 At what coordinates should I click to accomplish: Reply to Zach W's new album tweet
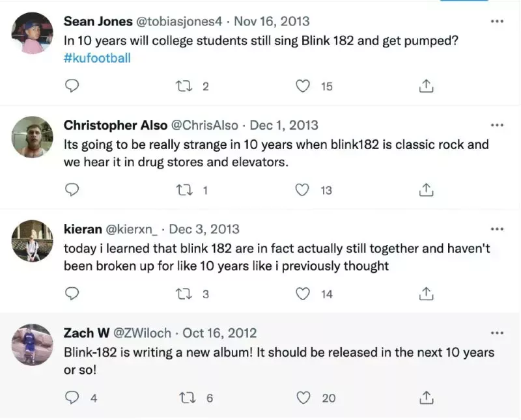click(x=73, y=397)
